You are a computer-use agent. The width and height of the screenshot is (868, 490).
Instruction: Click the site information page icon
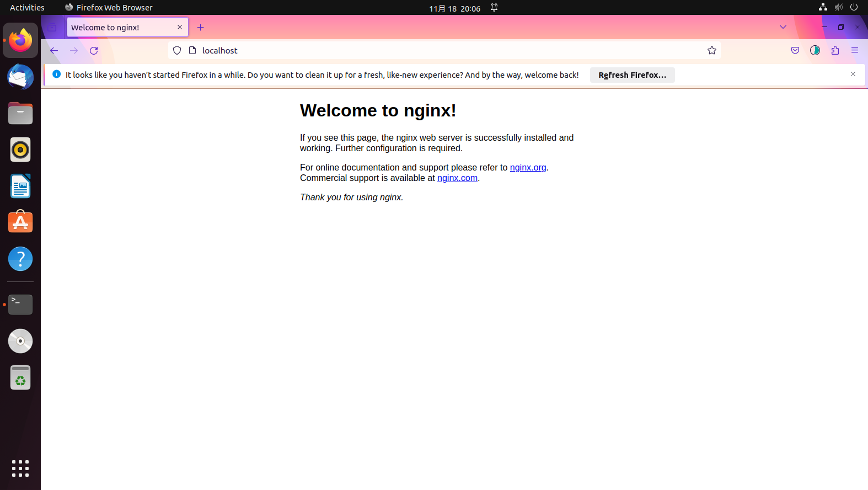[x=192, y=50]
